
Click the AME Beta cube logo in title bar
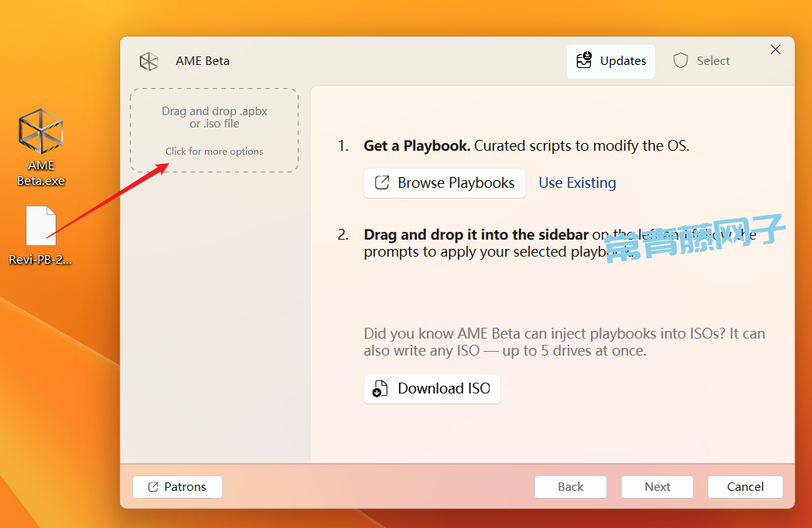148,61
